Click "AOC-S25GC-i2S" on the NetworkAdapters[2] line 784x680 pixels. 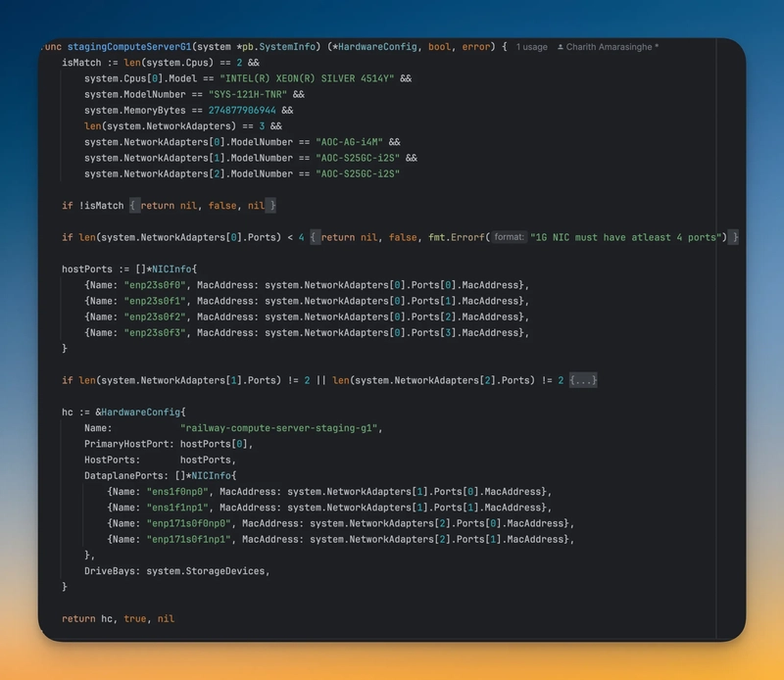pos(358,174)
